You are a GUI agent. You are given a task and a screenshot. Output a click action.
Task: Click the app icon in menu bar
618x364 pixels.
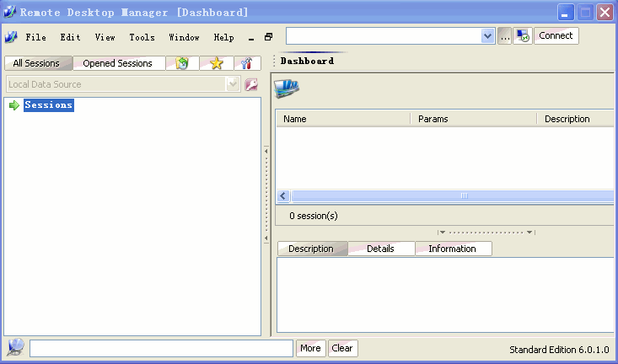pyautogui.click(x=11, y=37)
